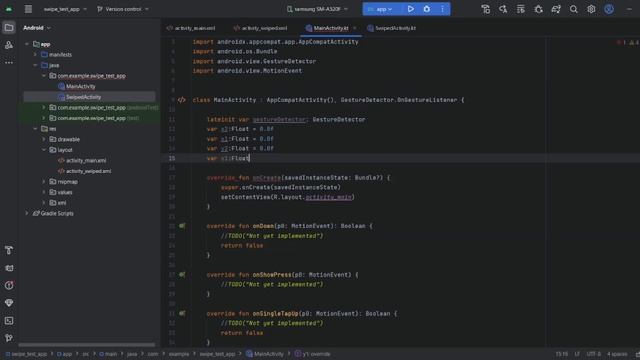Run the app with the play button
This screenshot has height=360, width=640.
[411, 9]
